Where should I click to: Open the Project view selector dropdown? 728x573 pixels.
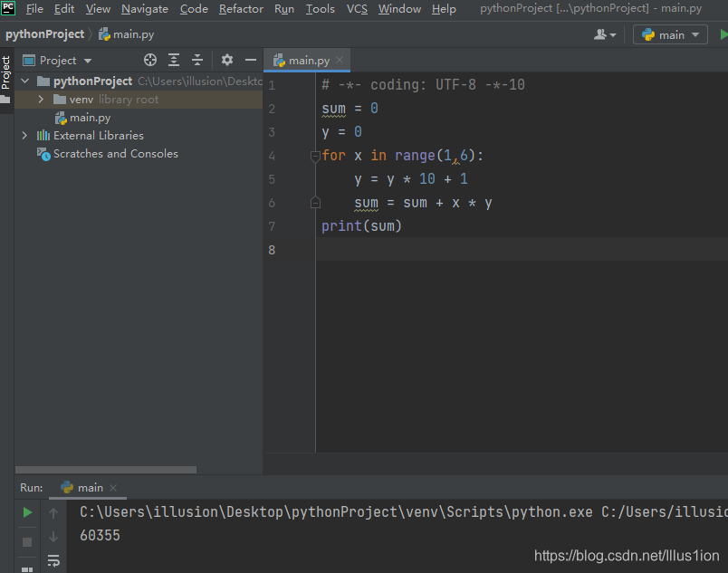(58, 61)
